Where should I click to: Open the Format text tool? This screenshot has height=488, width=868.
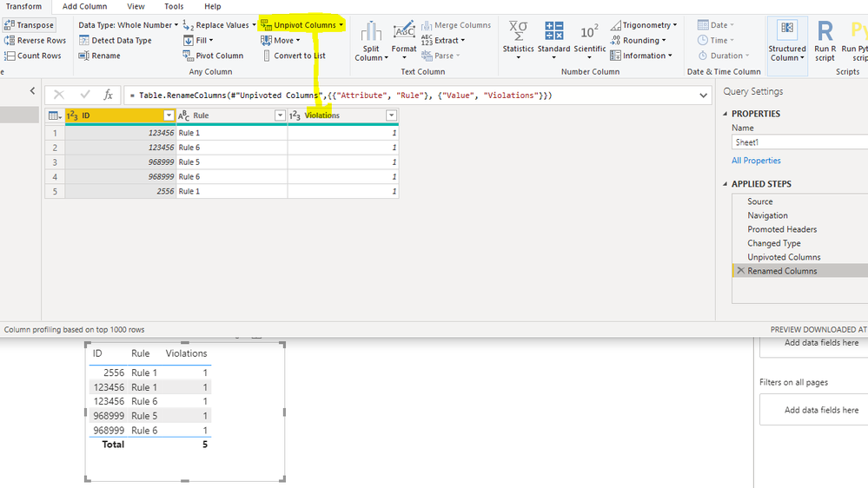click(404, 41)
